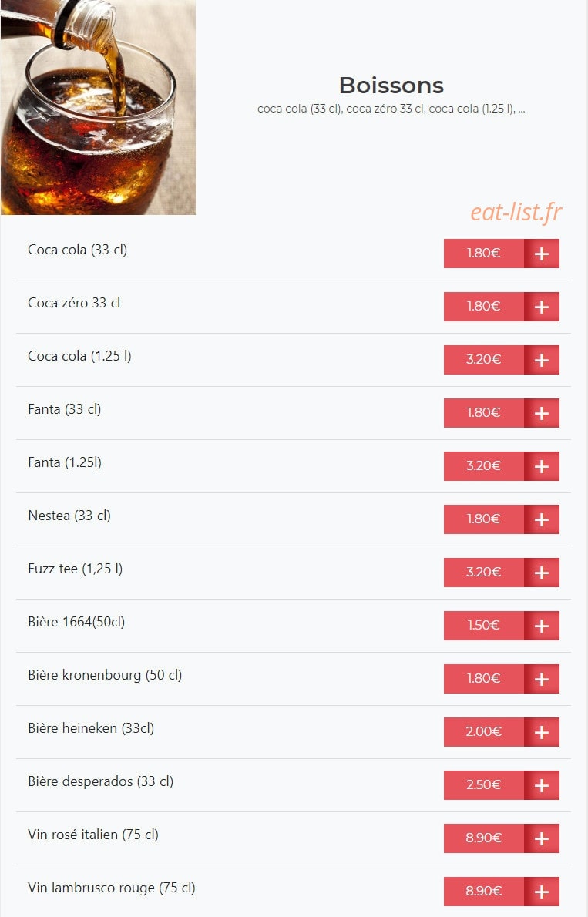Viewport: 588px width, 917px height.
Task: Click plus for Vin rosé italien
Action: [541, 838]
